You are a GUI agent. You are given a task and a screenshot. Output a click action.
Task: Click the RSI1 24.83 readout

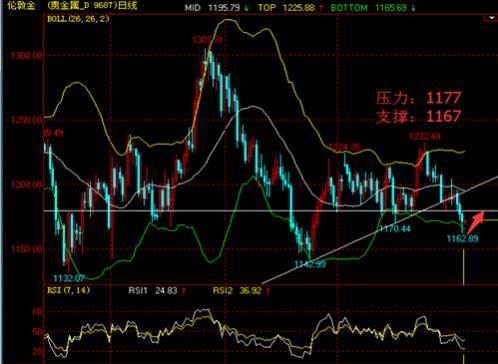tap(153, 291)
